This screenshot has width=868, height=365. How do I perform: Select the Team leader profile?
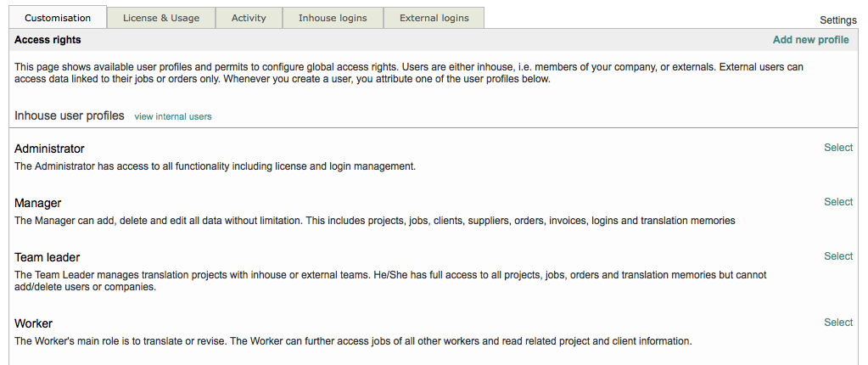(838, 256)
